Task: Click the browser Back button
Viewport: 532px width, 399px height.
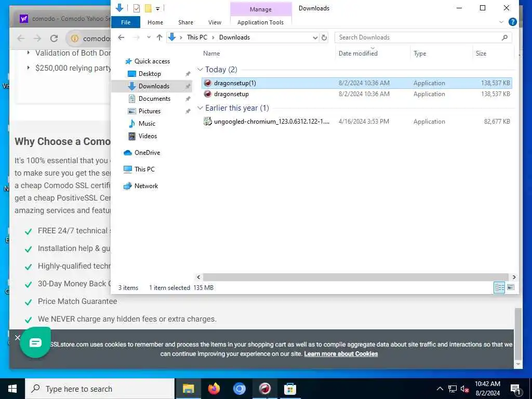Action: coord(21,38)
